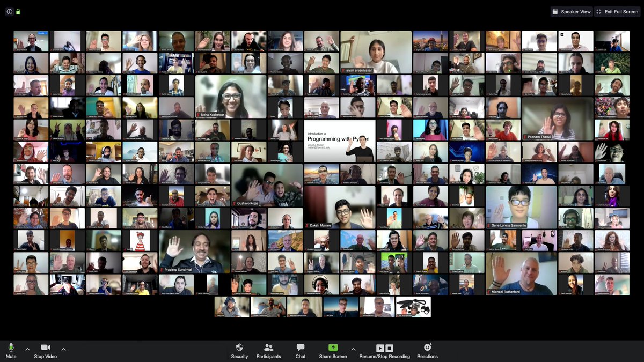This screenshot has width=644, height=362.
Task: Open the Security shield menu
Action: (239, 351)
